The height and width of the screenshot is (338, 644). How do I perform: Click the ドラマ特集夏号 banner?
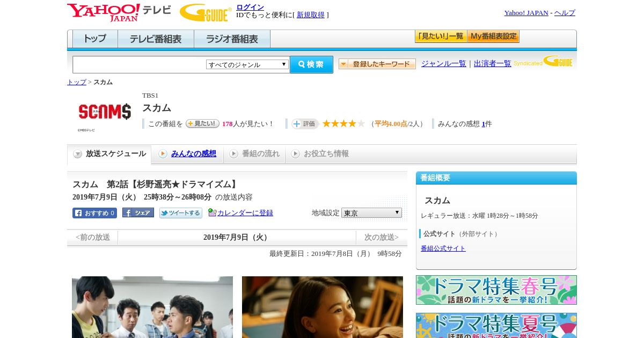(496, 325)
